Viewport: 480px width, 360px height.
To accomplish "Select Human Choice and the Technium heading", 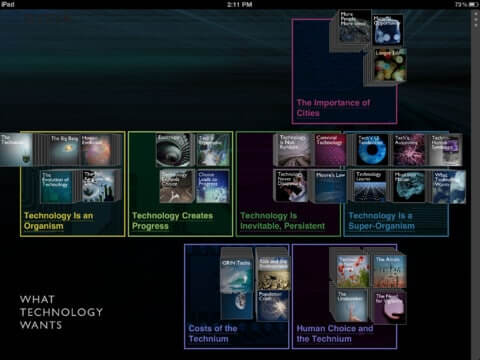I will [335, 333].
